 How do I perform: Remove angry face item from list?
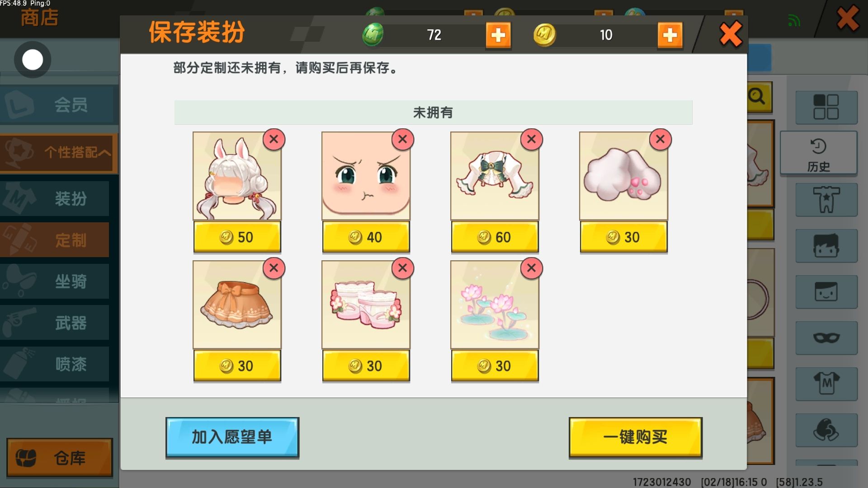[x=403, y=139]
